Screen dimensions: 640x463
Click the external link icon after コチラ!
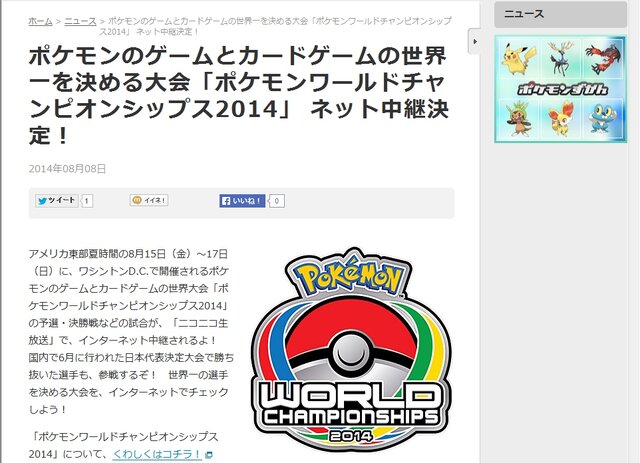pyautogui.click(x=209, y=454)
